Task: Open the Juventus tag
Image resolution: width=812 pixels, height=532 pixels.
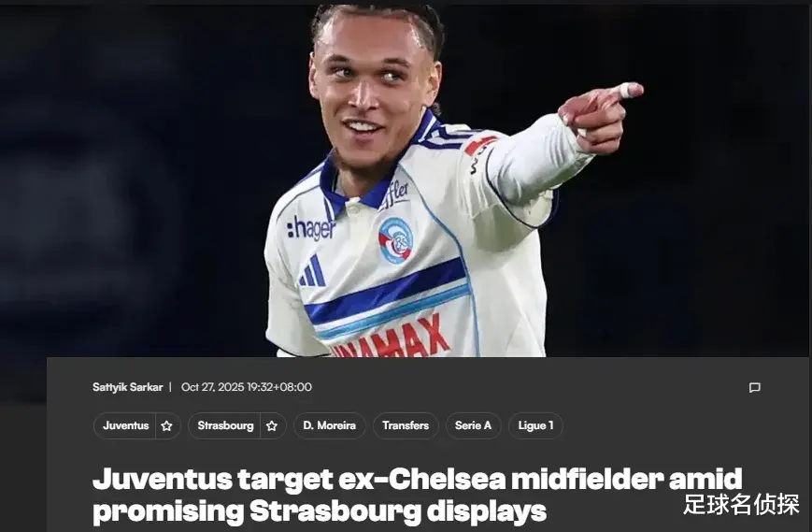Action: [x=126, y=425]
